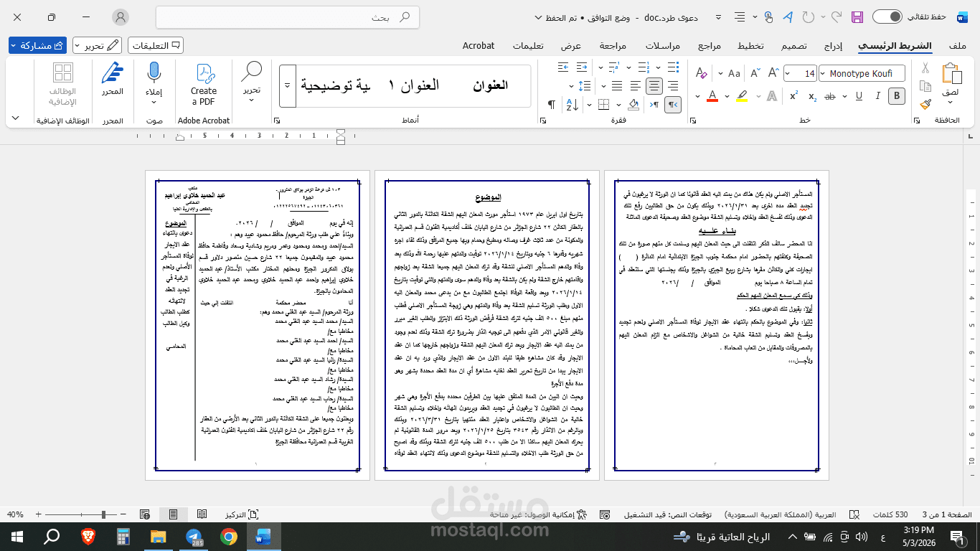Click the Decrease Indent icon
This screenshot has width=980, height=551.
[x=582, y=67]
